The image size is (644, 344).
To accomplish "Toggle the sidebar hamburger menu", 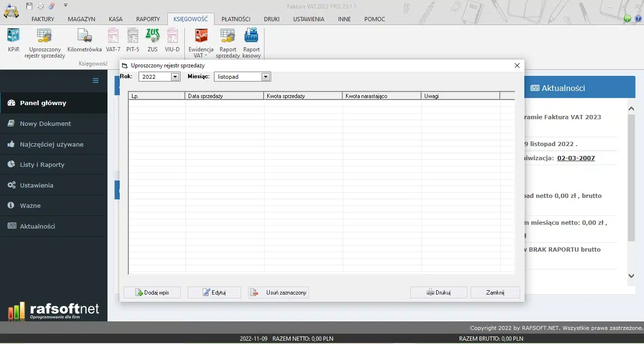I will pyautogui.click(x=96, y=81).
